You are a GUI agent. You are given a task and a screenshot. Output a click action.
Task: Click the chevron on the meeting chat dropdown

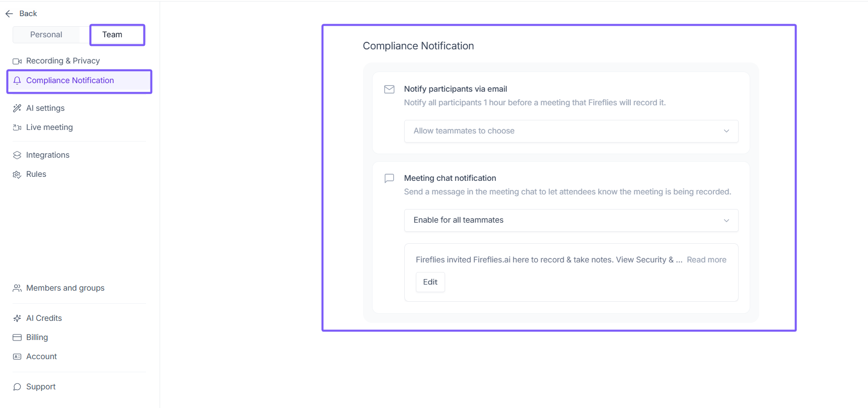(726, 220)
